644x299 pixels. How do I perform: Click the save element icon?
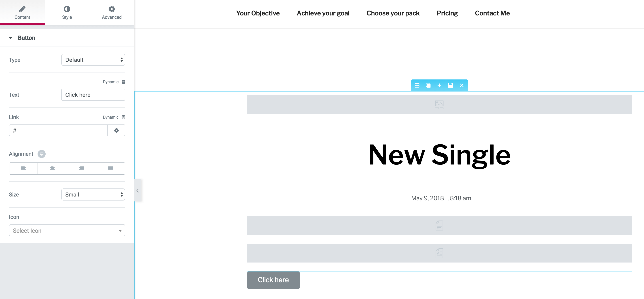pyautogui.click(x=450, y=85)
